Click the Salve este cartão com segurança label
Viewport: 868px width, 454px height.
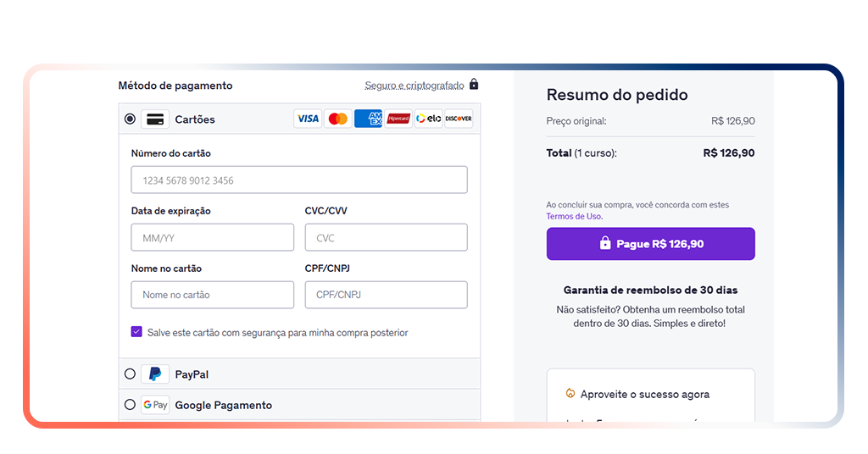[x=277, y=333]
